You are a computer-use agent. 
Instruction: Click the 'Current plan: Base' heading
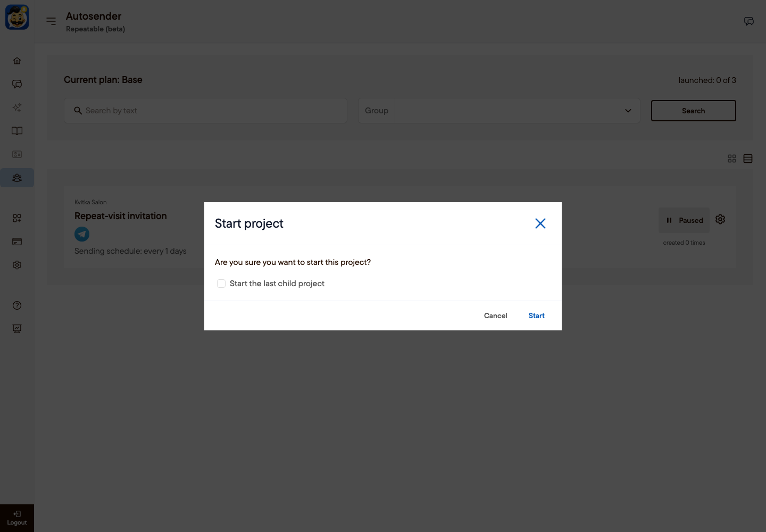(103, 80)
